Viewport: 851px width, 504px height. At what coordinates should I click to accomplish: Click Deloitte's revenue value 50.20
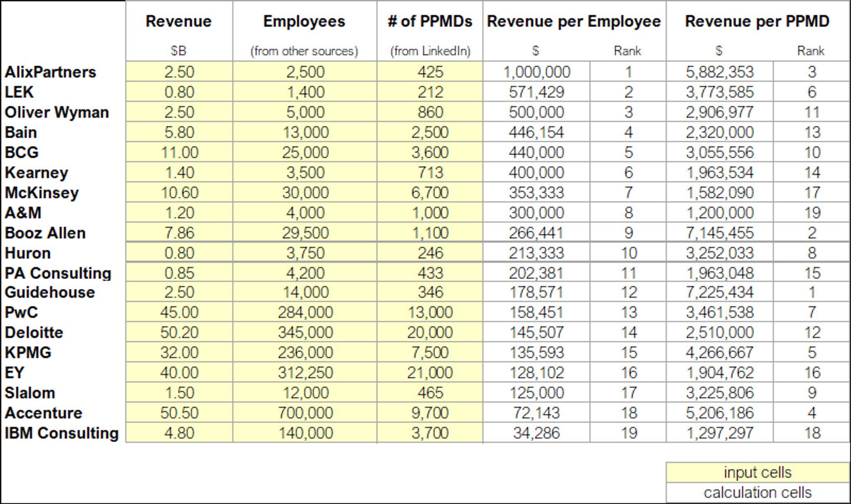[x=179, y=333]
